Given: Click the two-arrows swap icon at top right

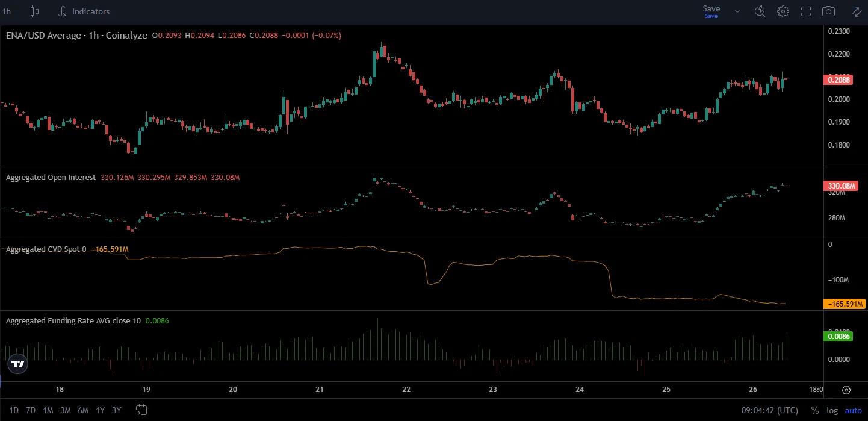Looking at the screenshot, I should coord(857,11).
